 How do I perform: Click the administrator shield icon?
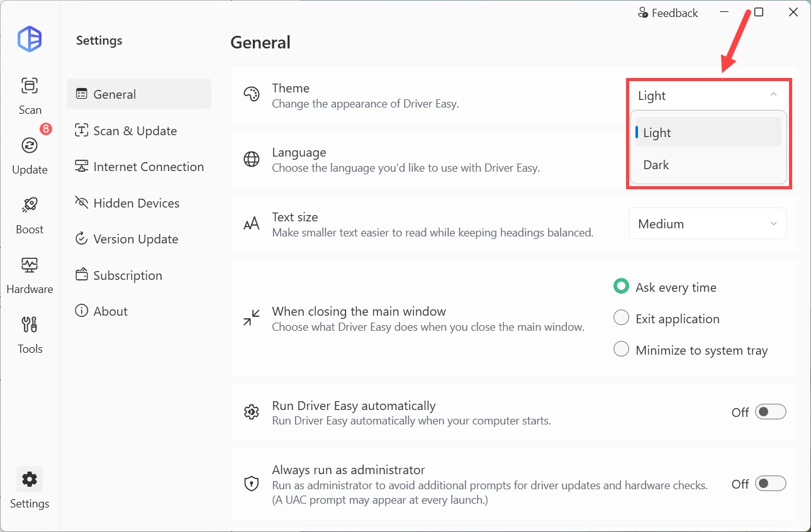pyautogui.click(x=251, y=484)
